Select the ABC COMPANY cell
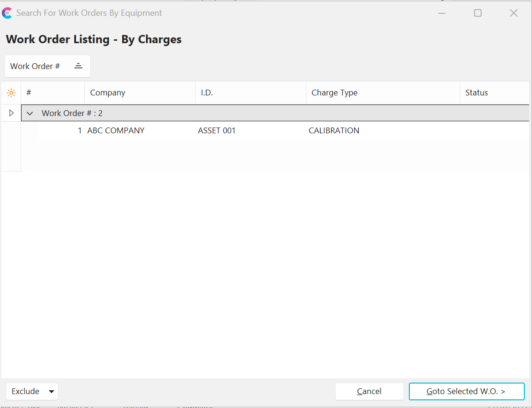Screen dimensions: 532x408 pyautogui.click(x=116, y=130)
